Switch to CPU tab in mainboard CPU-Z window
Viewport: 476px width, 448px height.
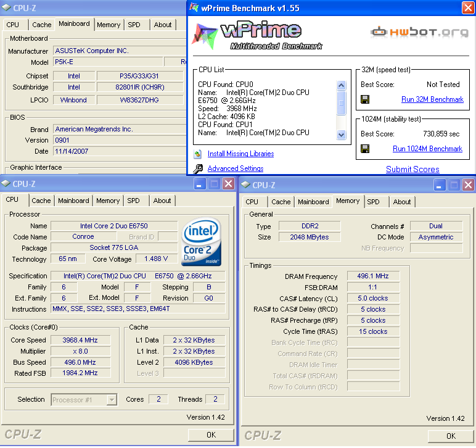coord(12,25)
